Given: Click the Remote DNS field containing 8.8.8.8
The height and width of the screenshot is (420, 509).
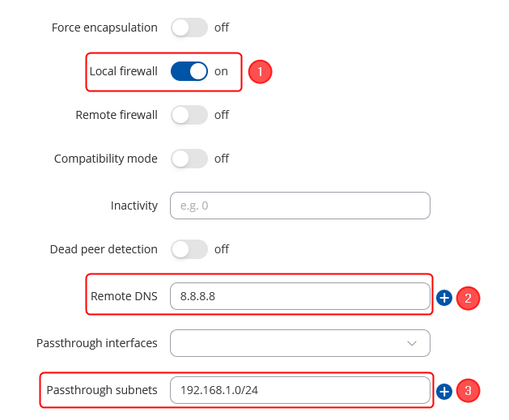Looking at the screenshot, I should click(299, 296).
